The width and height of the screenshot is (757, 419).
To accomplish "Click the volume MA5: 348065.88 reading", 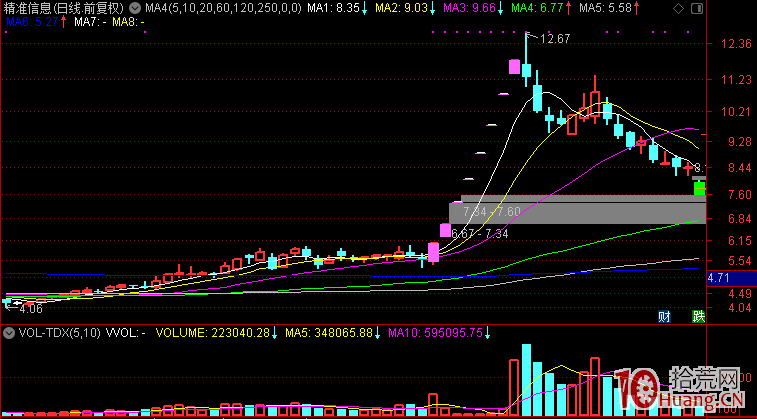I will pos(329,333).
